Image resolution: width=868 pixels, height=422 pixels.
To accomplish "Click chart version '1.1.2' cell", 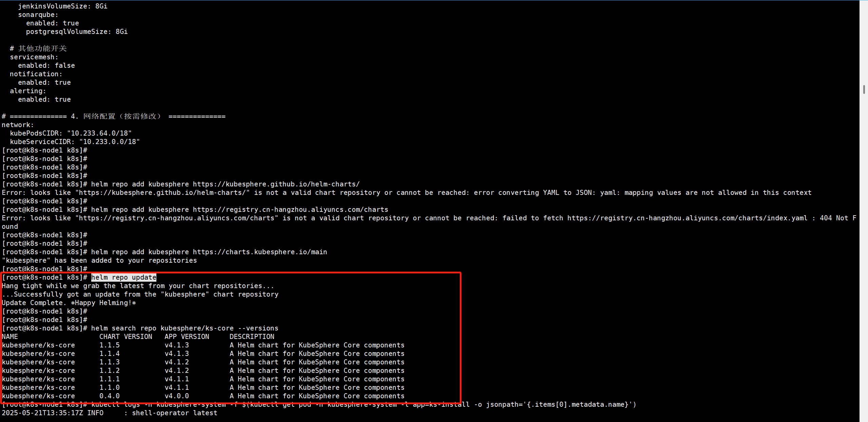I will pos(110,370).
